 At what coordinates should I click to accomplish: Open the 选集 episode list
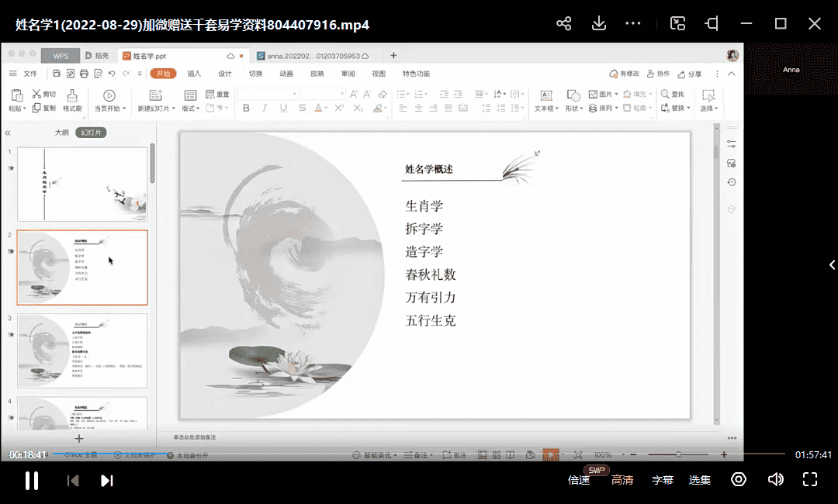700,480
